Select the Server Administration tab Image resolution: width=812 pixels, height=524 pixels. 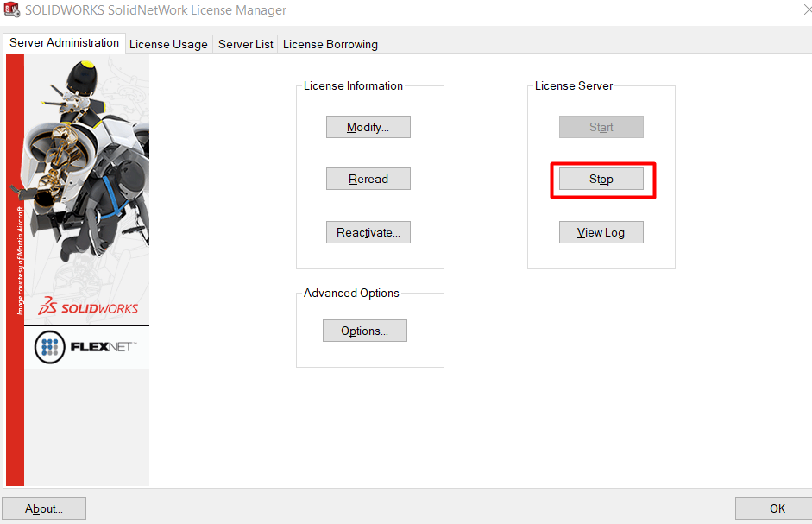point(65,43)
